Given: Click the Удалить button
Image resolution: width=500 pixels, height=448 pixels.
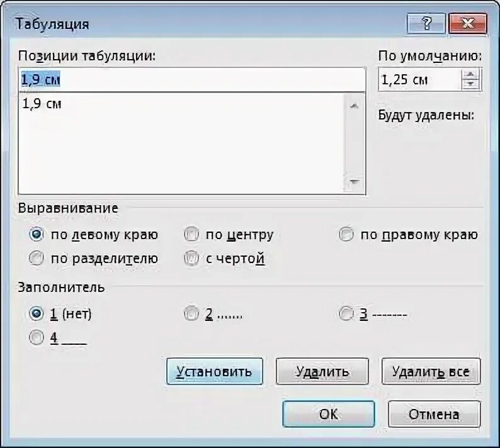Looking at the screenshot, I should pos(322,371).
